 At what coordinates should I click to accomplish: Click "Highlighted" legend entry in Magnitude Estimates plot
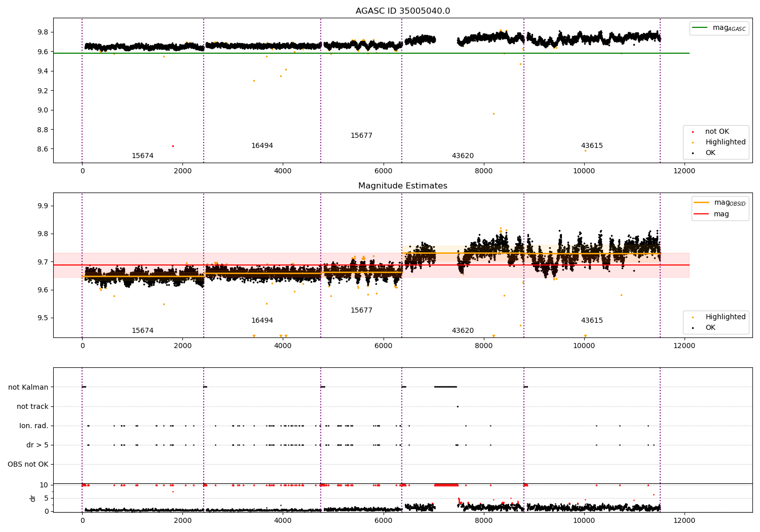(x=725, y=317)
